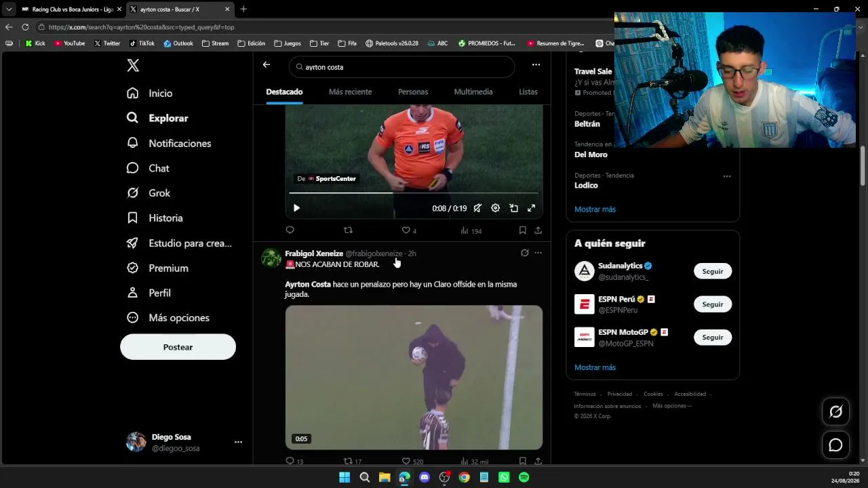Open a new browser tab
The width and height of the screenshot is (868, 488).
tap(243, 9)
